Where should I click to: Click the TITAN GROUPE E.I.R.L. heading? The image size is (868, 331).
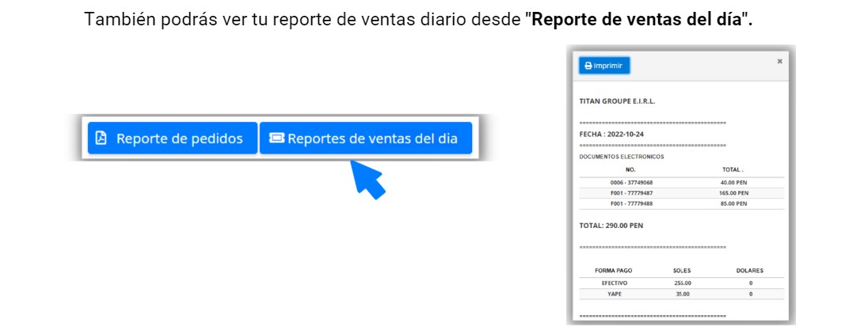617,102
